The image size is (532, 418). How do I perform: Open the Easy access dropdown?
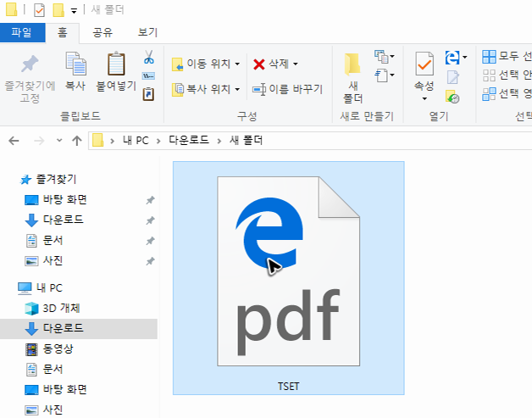click(x=384, y=75)
